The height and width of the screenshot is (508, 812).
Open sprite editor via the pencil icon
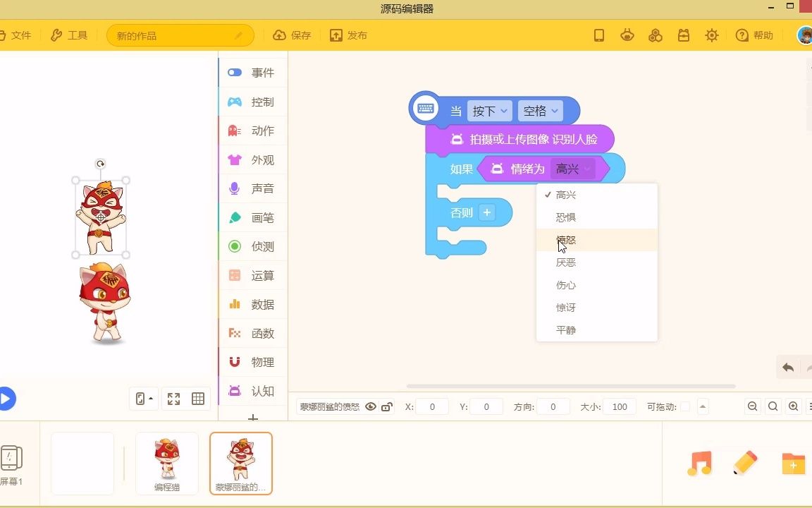point(746,464)
